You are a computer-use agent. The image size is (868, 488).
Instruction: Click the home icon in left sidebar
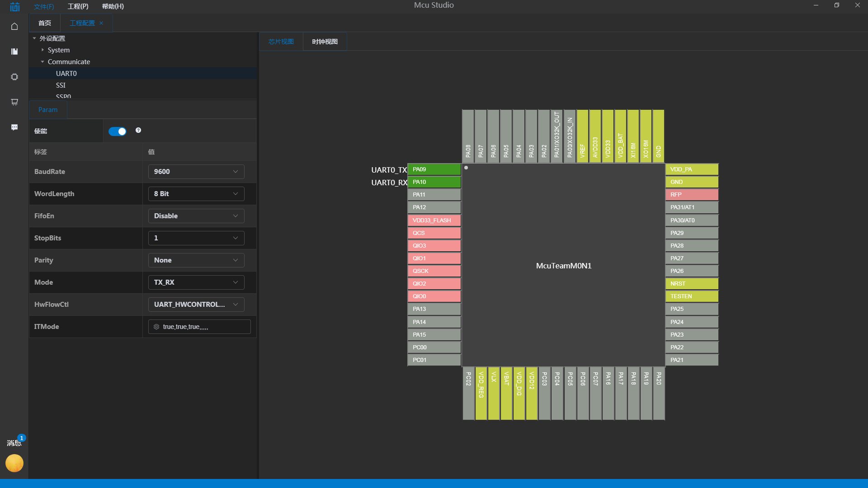(14, 26)
